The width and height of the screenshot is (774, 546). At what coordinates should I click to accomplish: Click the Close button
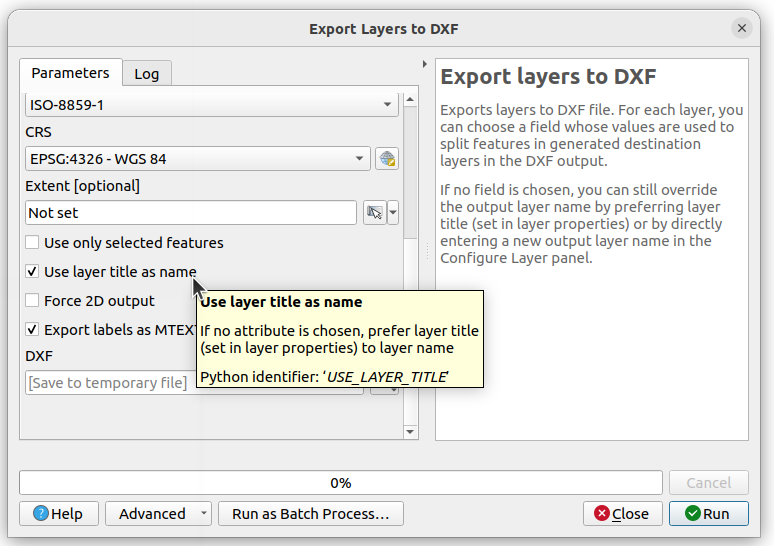[622, 514]
